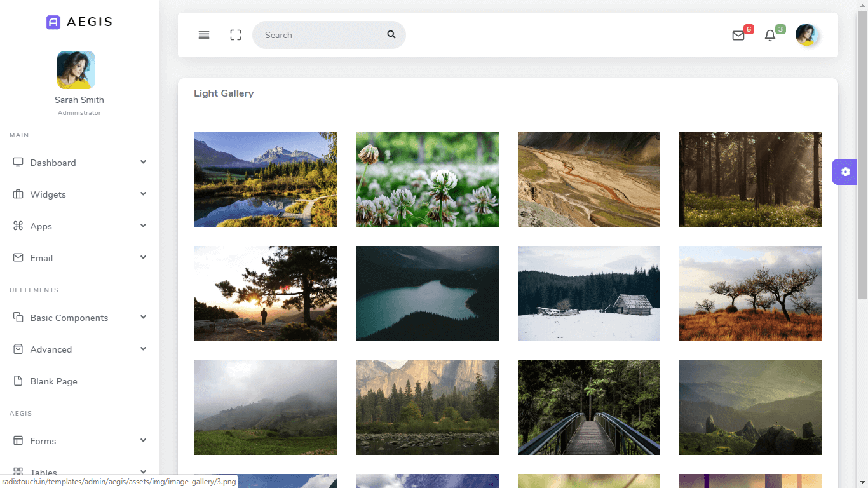The height and width of the screenshot is (488, 868).
Task: Open the sunset tree silhouette thumbnail
Action: tap(265, 294)
